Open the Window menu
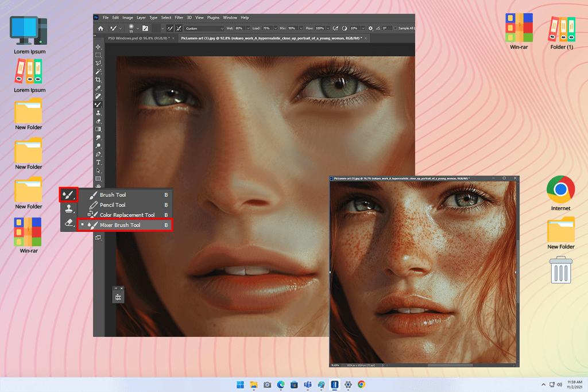 point(230,18)
